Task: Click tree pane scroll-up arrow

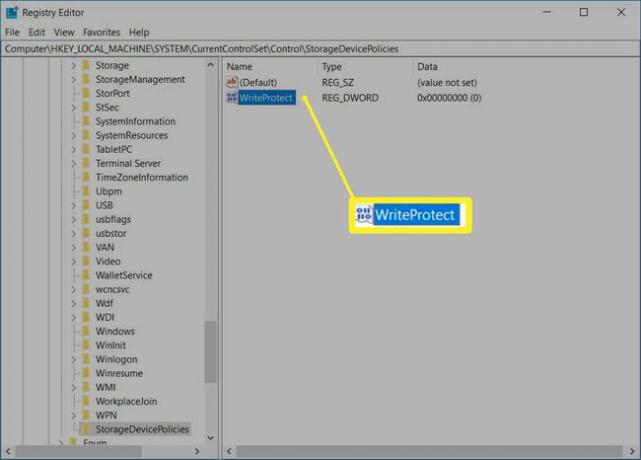Action: click(210, 65)
